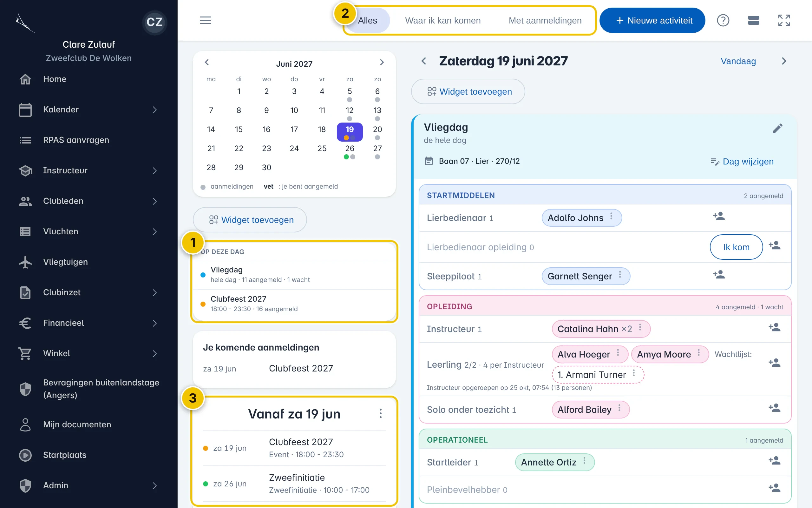
Task: Open the Zweefinitiatie za 26 jun entry
Action: (x=294, y=484)
